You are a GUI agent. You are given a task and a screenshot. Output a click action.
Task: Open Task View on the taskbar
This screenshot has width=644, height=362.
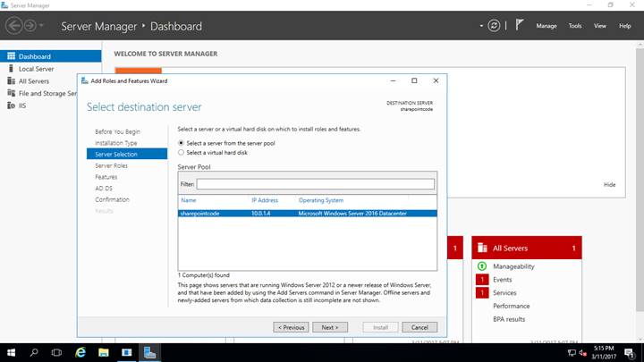point(56,352)
